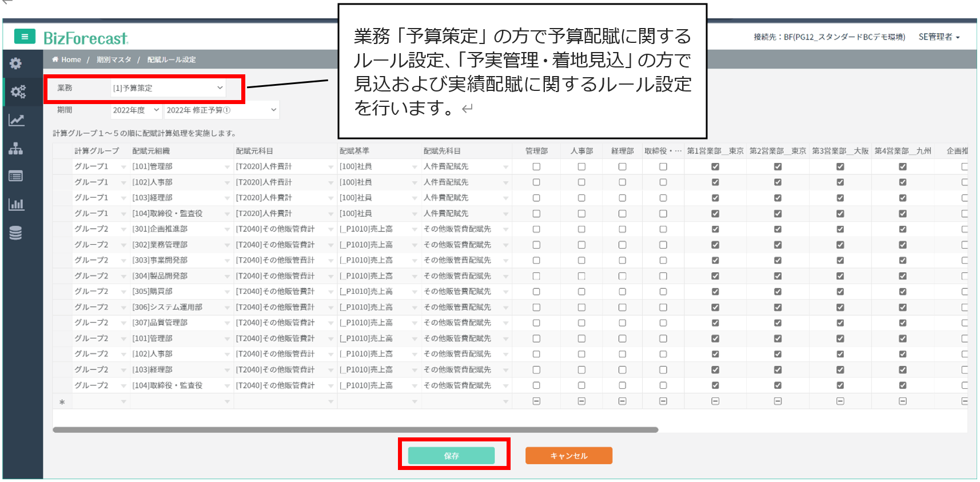Image resolution: width=980 pixels, height=482 pixels.
Task: Click the bar chart report icon
Action: pos(16,204)
